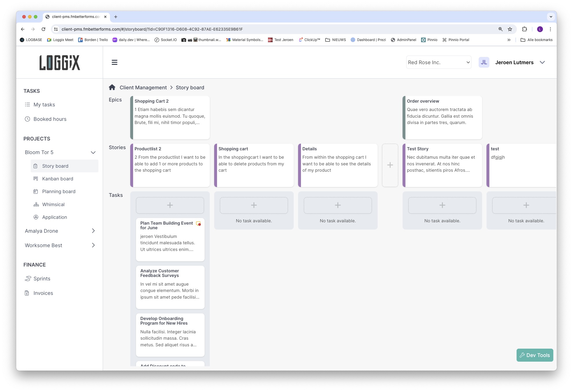Click the Kanban board icon
Screen dimensions: 573x392
tap(36, 179)
